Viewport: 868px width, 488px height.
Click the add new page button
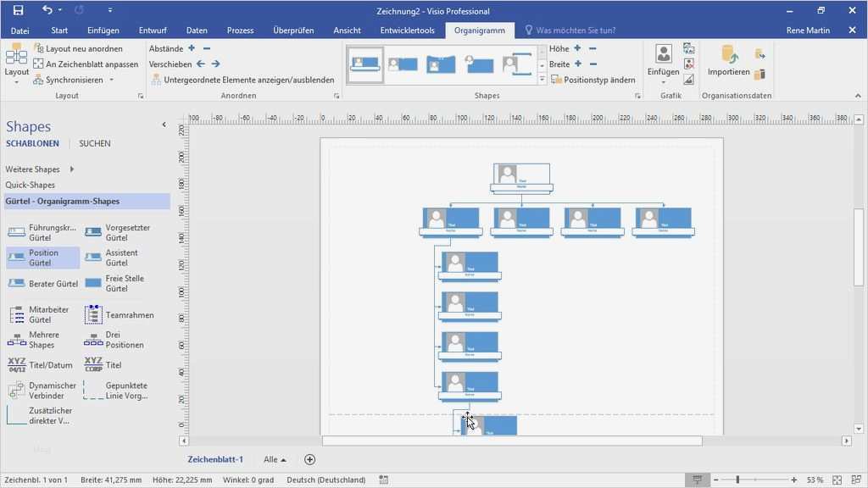309,458
